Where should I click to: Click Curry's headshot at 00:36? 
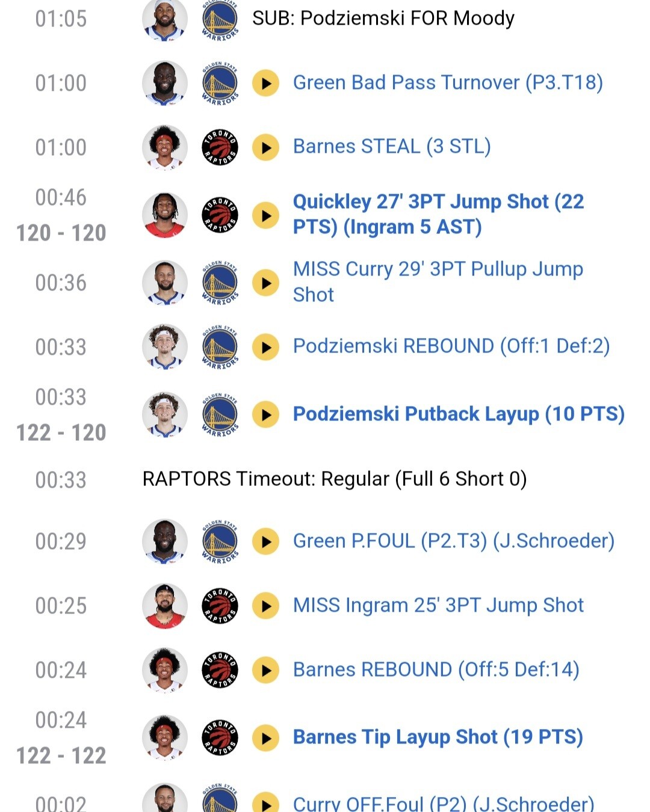pyautogui.click(x=165, y=283)
